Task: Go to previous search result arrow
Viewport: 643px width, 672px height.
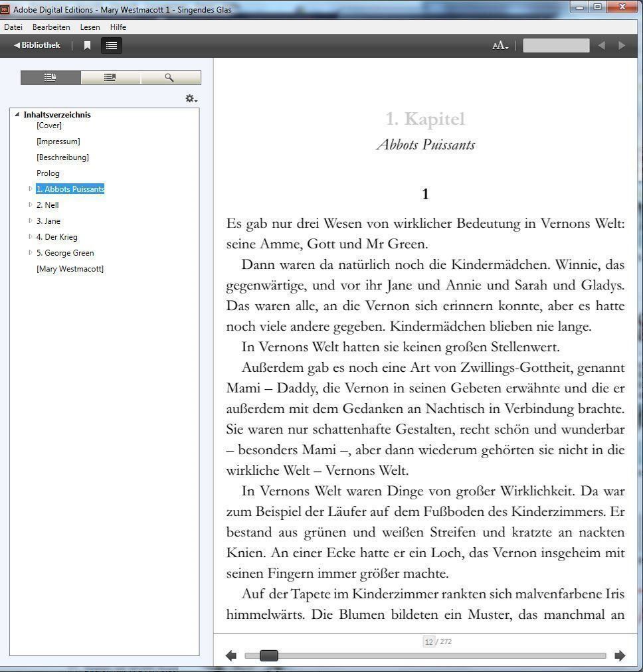Action: click(x=602, y=45)
